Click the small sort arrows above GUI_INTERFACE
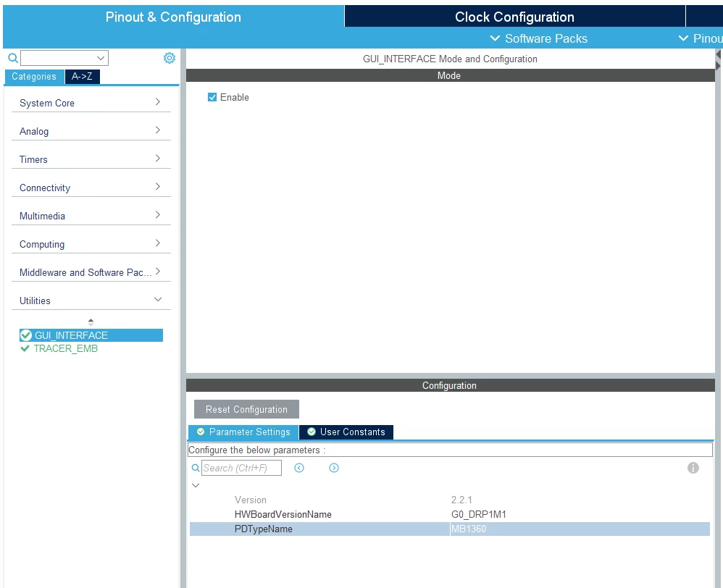This screenshot has height=588, width=723. [91, 322]
